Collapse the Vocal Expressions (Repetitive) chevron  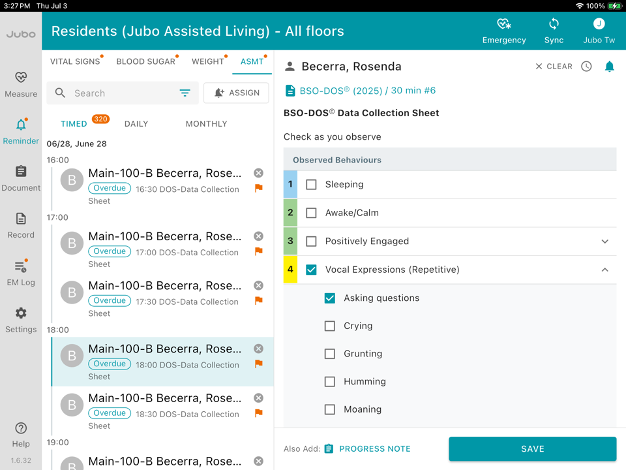605,270
